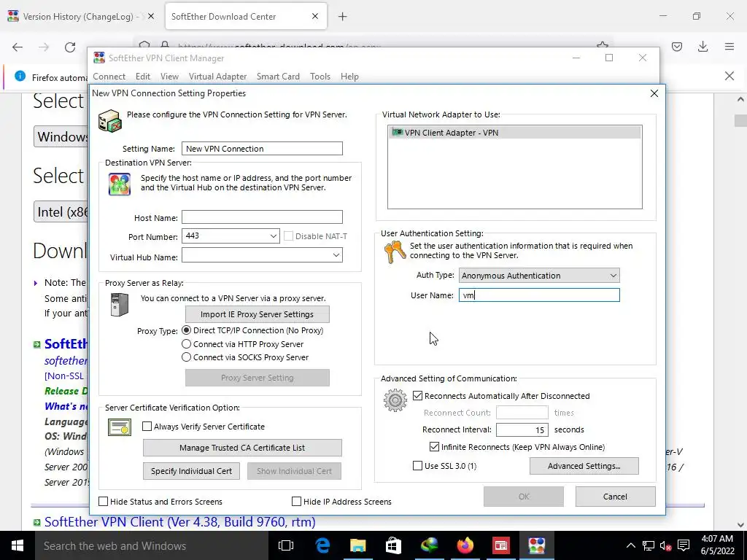Click the User Name field

tap(539, 295)
